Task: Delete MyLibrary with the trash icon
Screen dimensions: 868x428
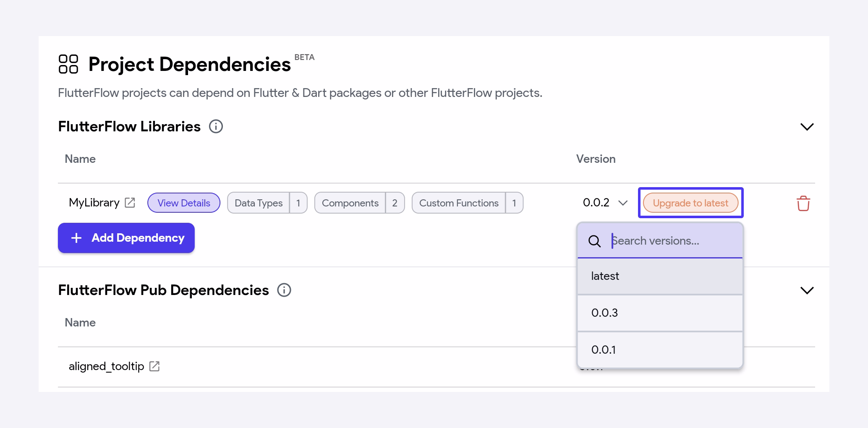Action: click(803, 203)
